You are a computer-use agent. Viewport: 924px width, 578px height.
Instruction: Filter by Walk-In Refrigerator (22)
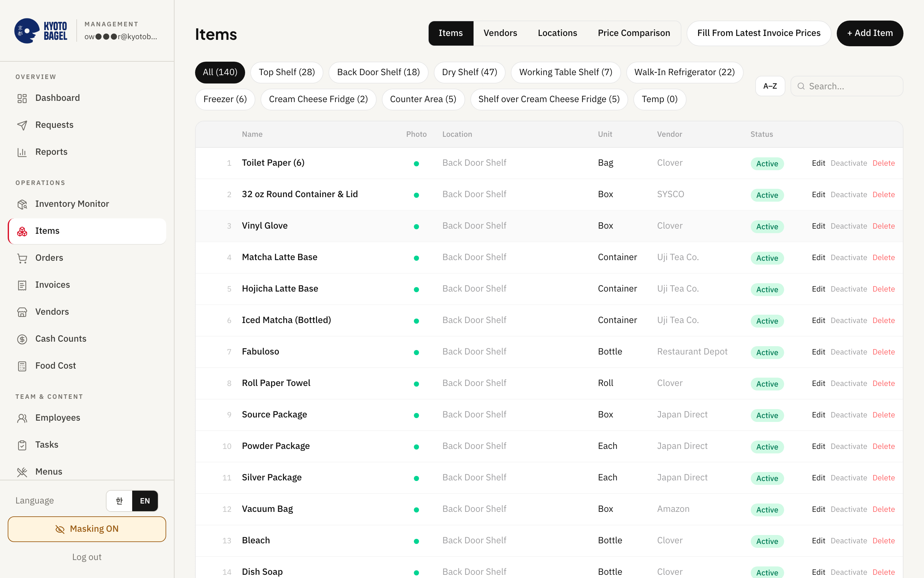click(684, 72)
